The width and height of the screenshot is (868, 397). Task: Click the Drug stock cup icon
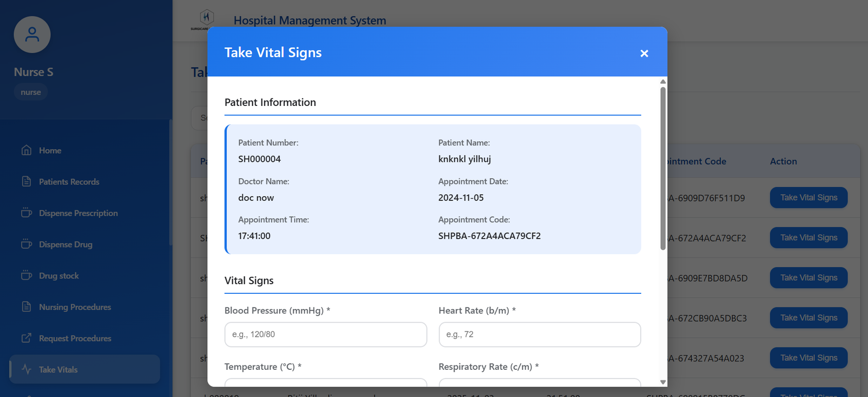point(26,275)
